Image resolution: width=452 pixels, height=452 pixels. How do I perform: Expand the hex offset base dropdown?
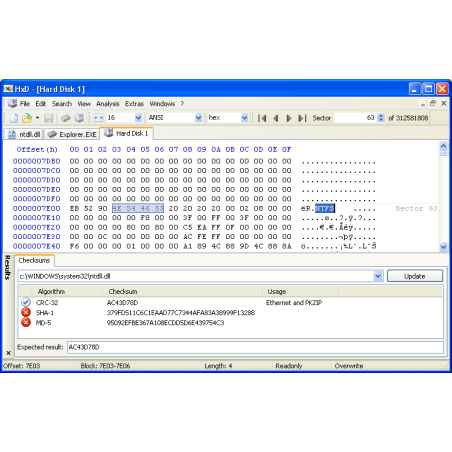click(x=244, y=118)
